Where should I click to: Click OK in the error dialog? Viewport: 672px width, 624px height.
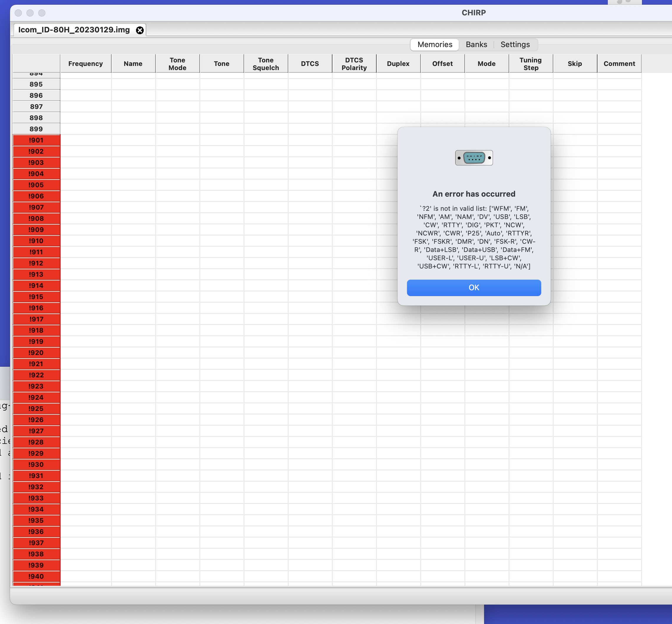pos(474,288)
